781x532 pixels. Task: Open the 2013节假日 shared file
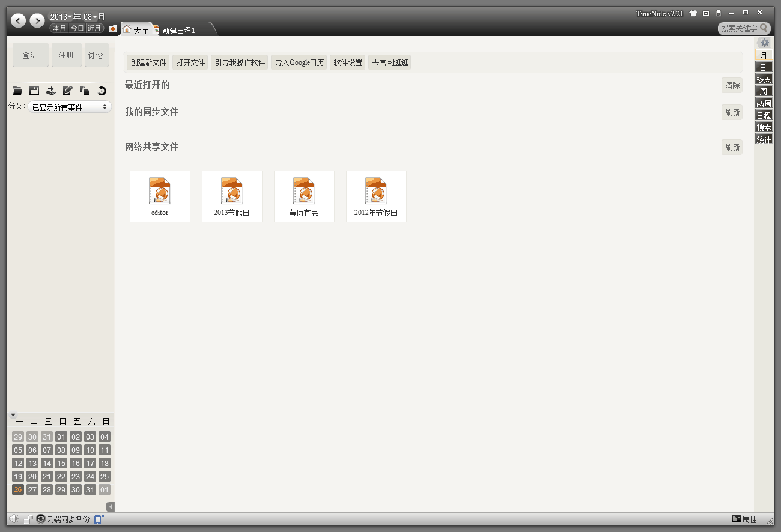tap(232, 196)
